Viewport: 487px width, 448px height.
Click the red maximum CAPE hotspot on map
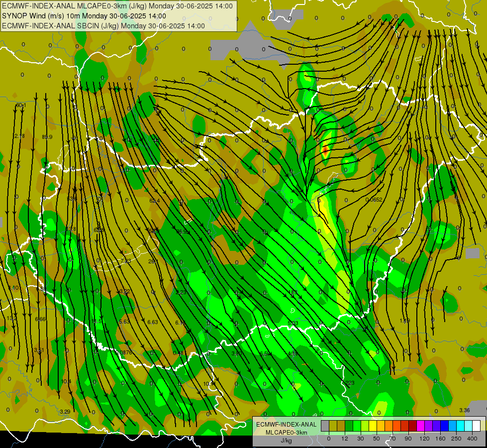[325, 151]
